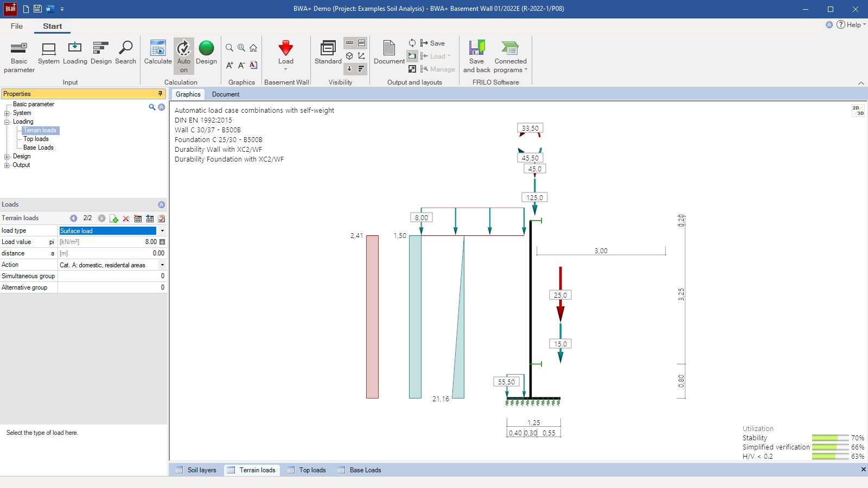Click the search icon in Properties panel
The height and width of the screenshot is (488, 868).
(152, 107)
